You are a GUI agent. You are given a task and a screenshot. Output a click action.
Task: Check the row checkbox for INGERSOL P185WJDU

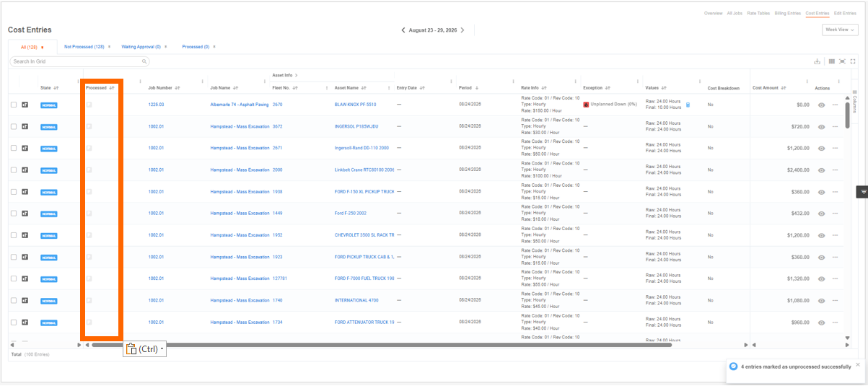coord(14,126)
